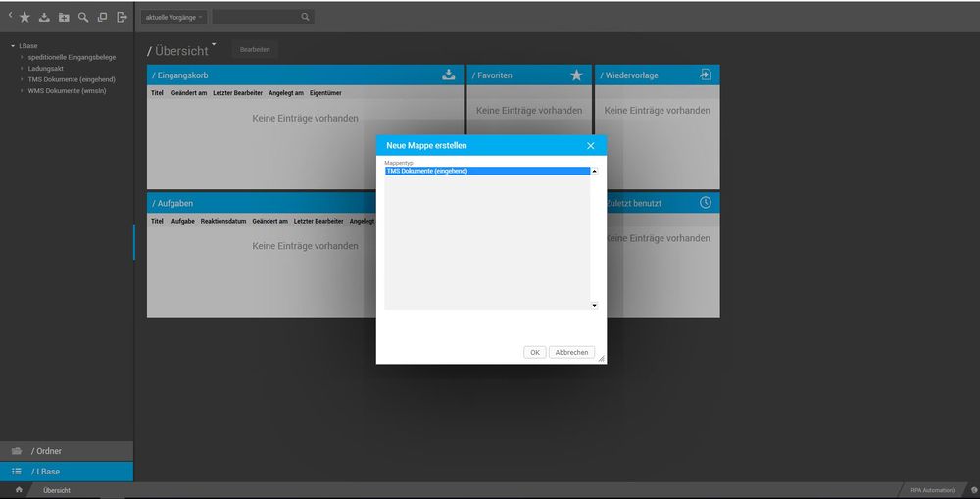This screenshot has width=980, height=499.
Task: Open search via the toolbar magnifier icon
Action: click(83, 18)
